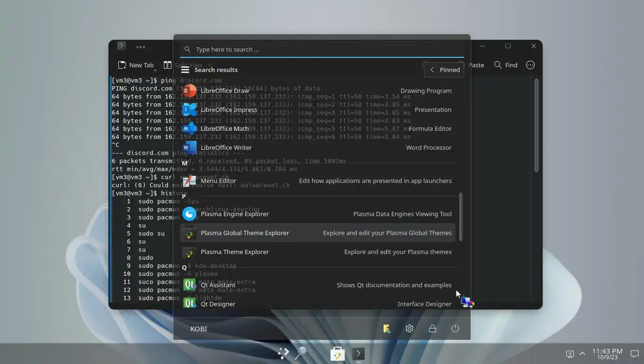
Task: Click the Formula Editor description
Action: (430, 128)
